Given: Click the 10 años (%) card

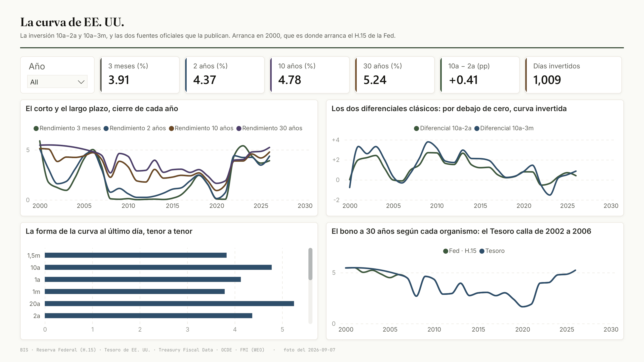Looking at the screenshot, I should pyautogui.click(x=310, y=75).
